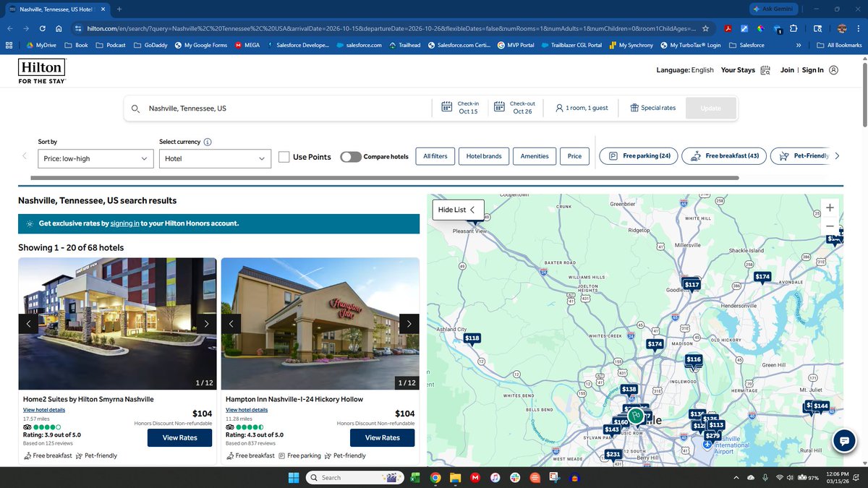Open the All Bookmarks folder

(838, 45)
